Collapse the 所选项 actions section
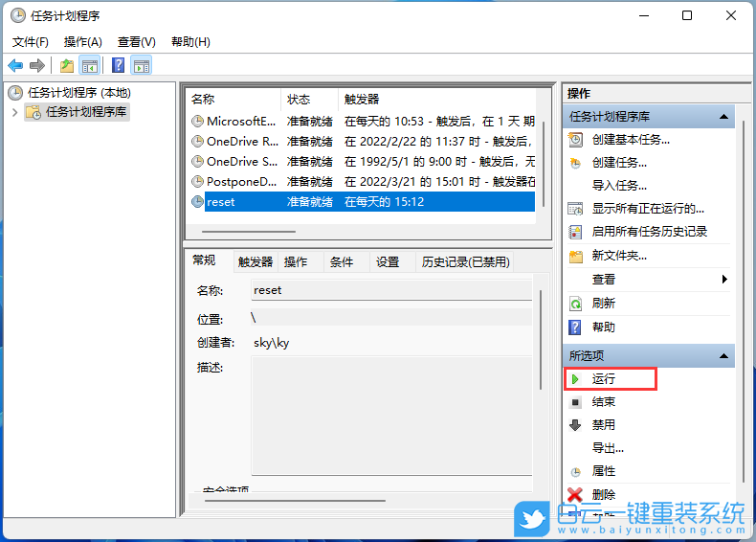This screenshot has width=756, height=542. [723, 355]
